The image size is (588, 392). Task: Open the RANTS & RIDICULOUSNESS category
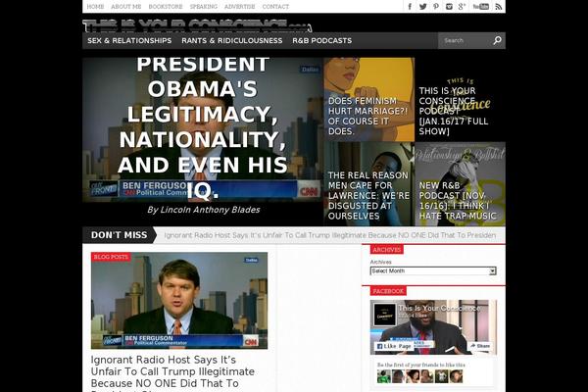click(x=232, y=40)
